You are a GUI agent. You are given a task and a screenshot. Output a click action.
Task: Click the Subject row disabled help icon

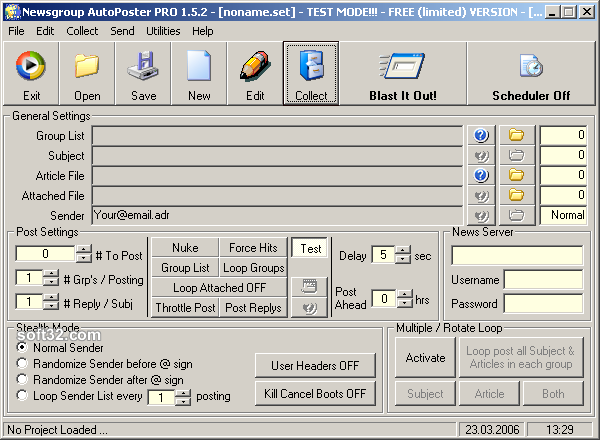pos(481,155)
